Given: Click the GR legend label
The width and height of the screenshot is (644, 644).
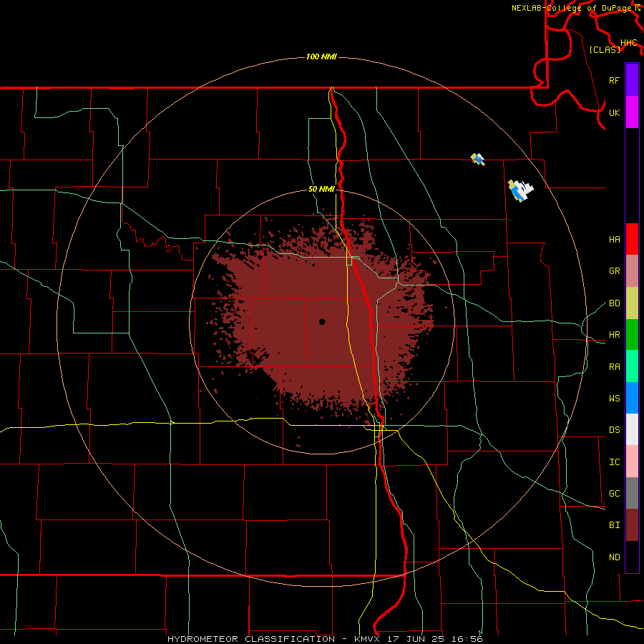Looking at the screenshot, I should 615,271.
